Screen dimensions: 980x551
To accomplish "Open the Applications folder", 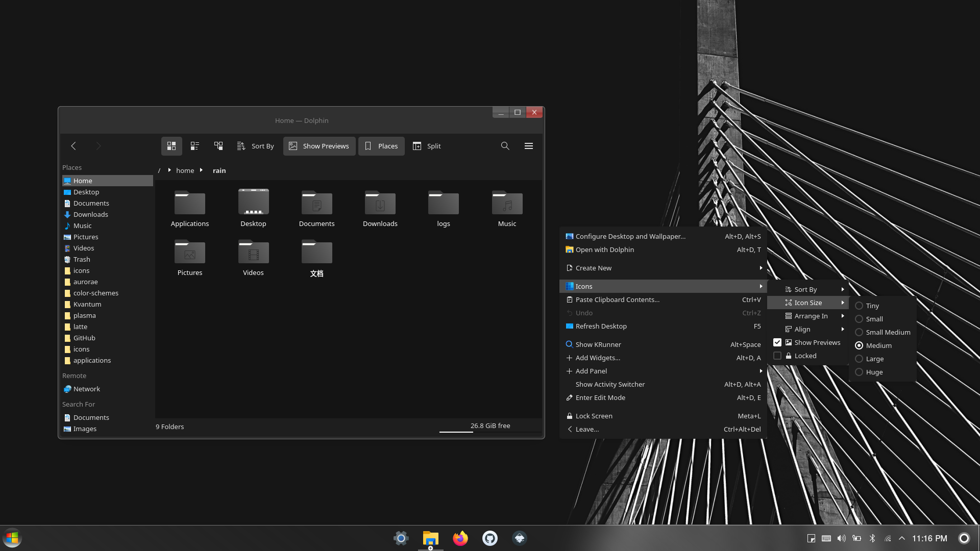I will pos(190,209).
